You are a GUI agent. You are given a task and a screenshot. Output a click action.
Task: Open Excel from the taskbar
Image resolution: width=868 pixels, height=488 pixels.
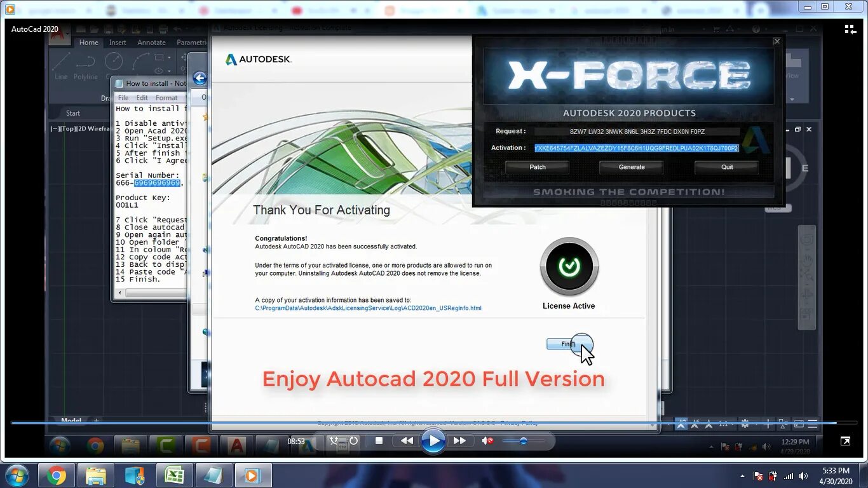point(175,475)
